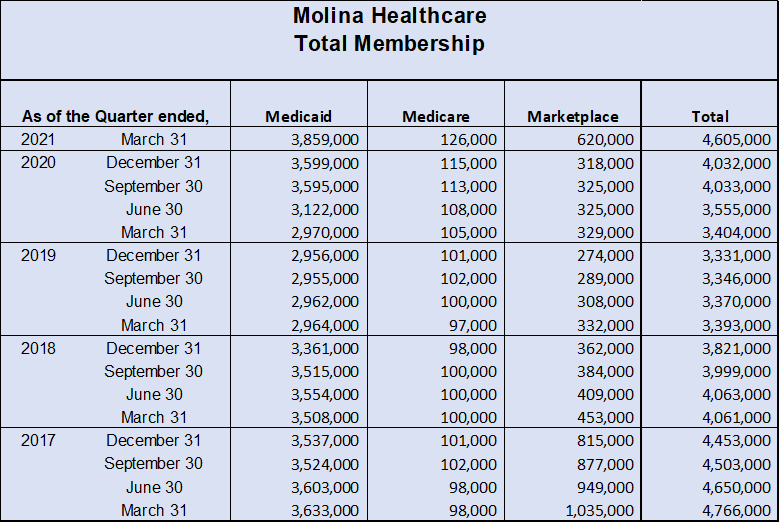780x523 pixels.
Task: Click the 2021 year cell
Action: pyautogui.click(x=38, y=139)
